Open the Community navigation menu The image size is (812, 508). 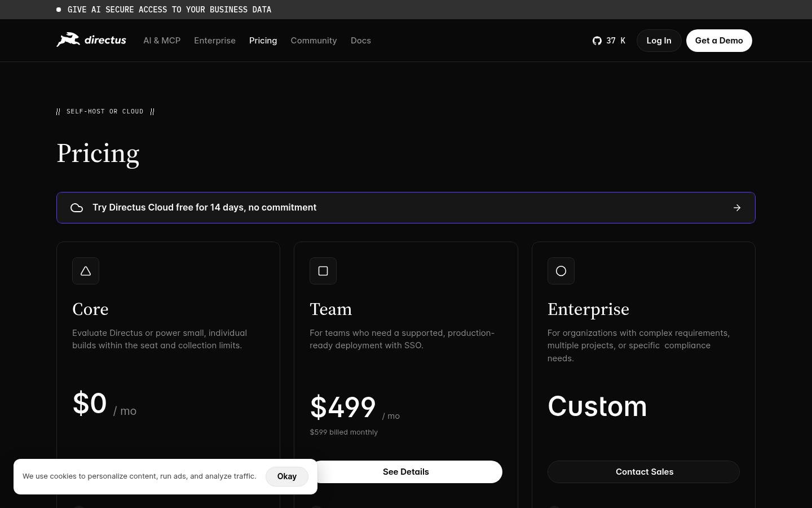tap(314, 41)
